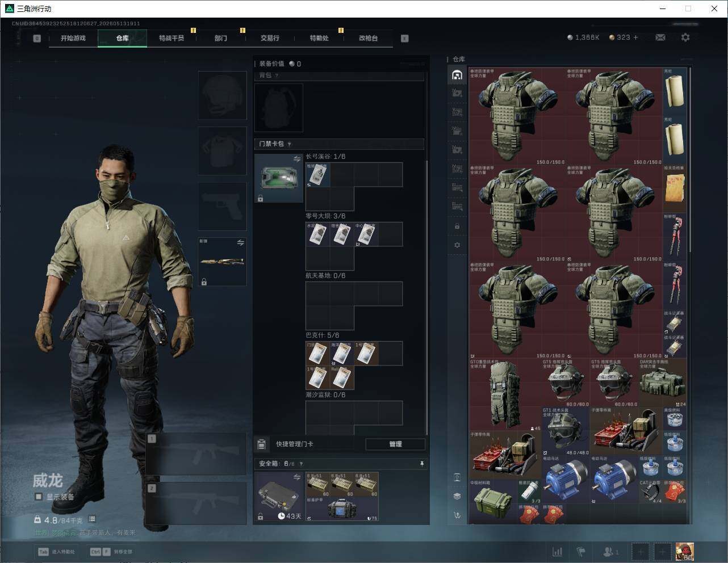728x563 pixels.
Task: Click the 快捷管理门卡 card icon
Action: pos(262,444)
